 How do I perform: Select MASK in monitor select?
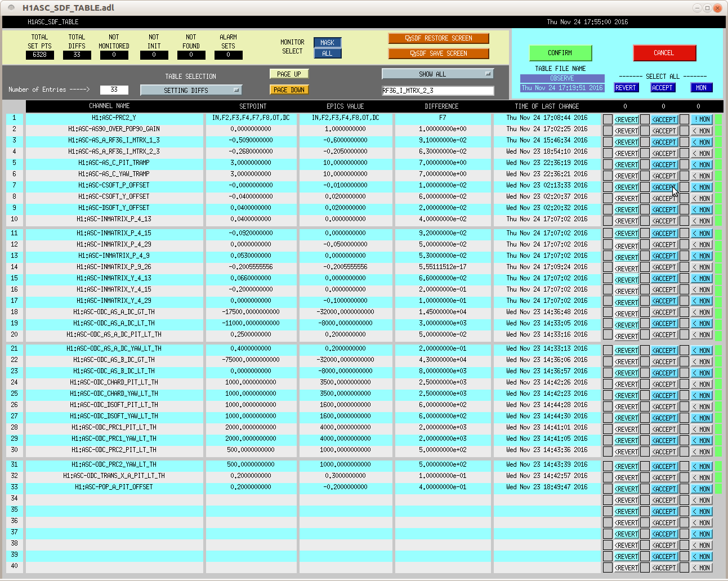pos(328,43)
